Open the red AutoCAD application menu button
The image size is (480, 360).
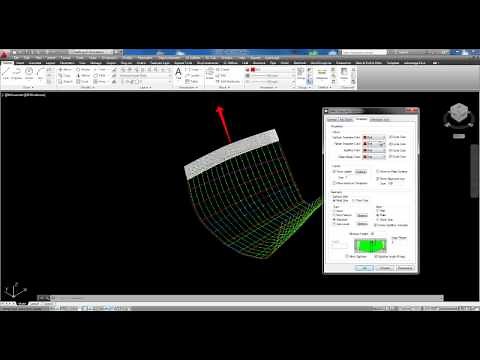click(4, 55)
